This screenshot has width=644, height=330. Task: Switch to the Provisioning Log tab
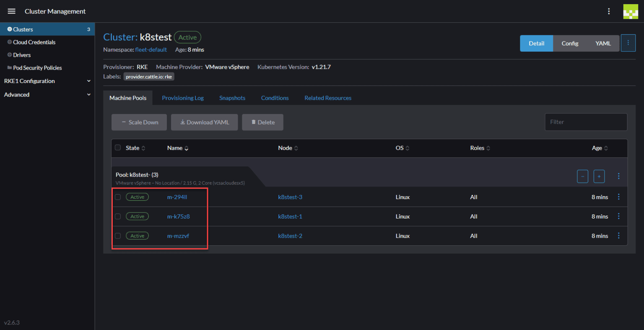click(183, 98)
